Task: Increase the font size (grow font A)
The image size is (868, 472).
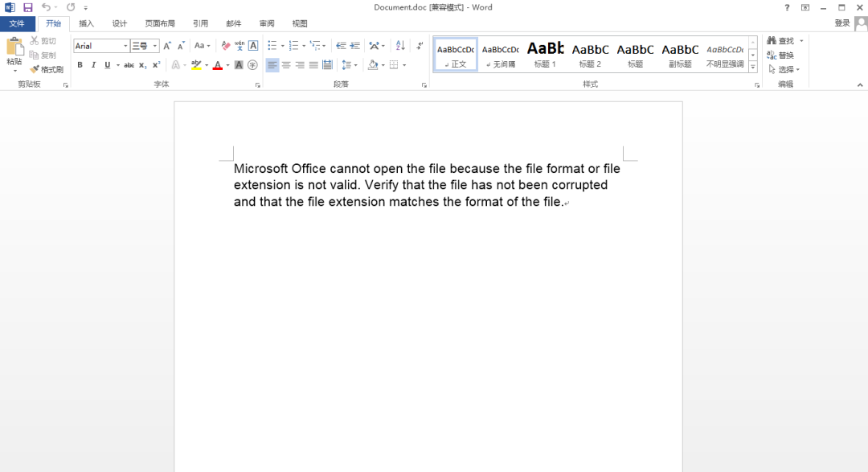Action: [167, 46]
